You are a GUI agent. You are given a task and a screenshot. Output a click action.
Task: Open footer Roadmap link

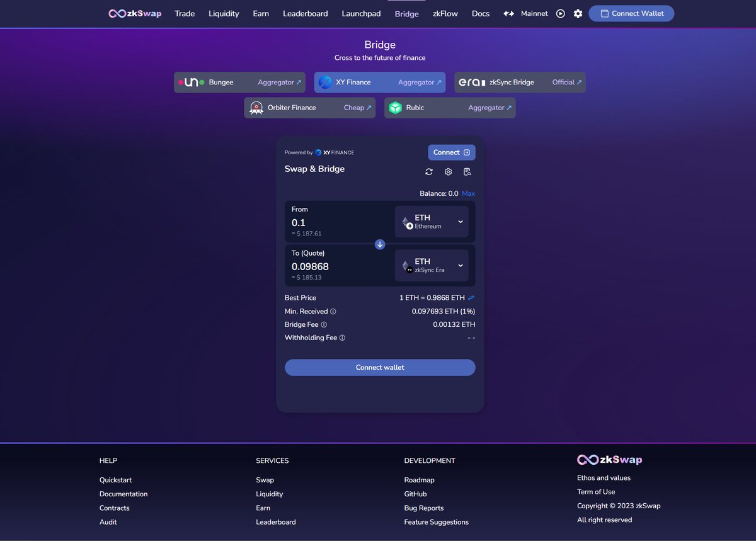[420, 480]
